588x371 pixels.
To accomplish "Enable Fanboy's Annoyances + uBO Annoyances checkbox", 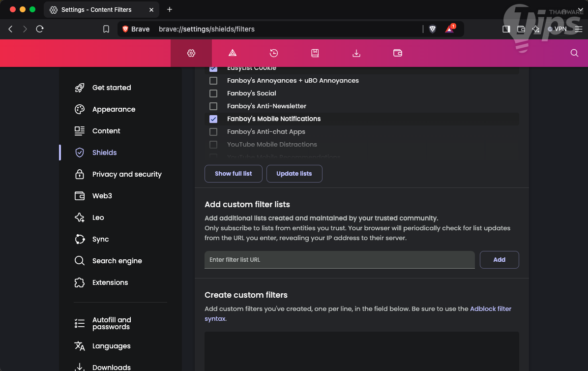I will [213, 81].
